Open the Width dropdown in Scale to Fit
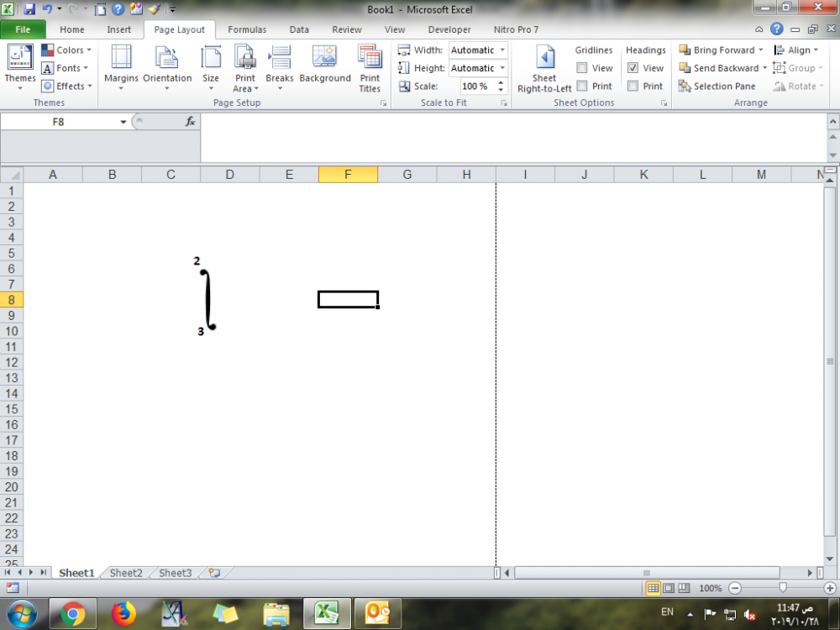 coord(502,50)
